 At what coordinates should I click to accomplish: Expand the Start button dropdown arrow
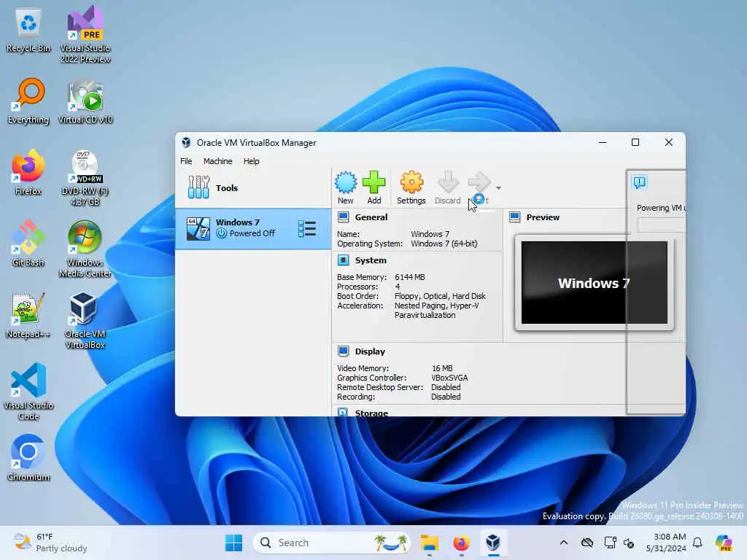(x=498, y=188)
